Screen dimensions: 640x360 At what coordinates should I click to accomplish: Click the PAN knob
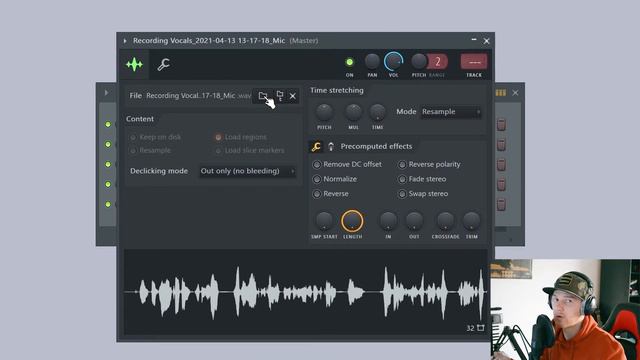click(x=372, y=62)
